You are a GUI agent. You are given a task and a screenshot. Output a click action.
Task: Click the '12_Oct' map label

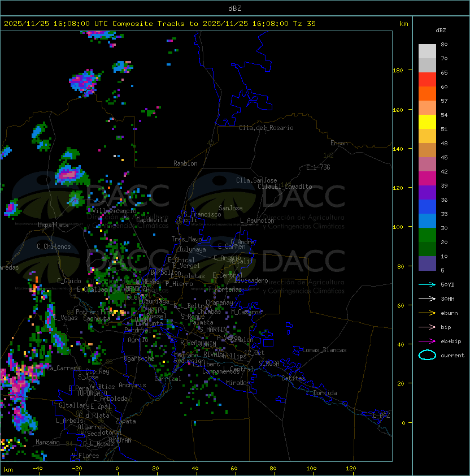coord(254,353)
